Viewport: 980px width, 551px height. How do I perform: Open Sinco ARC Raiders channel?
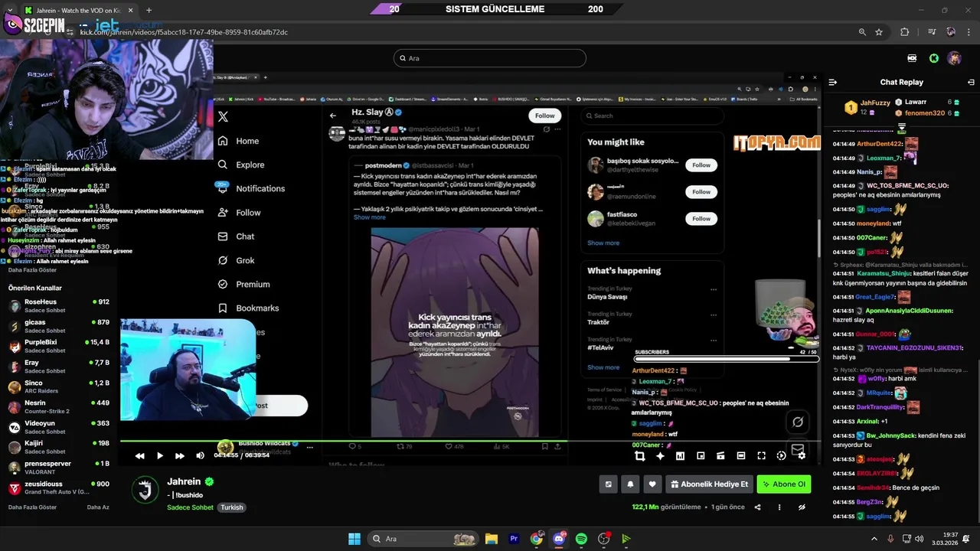(x=59, y=387)
